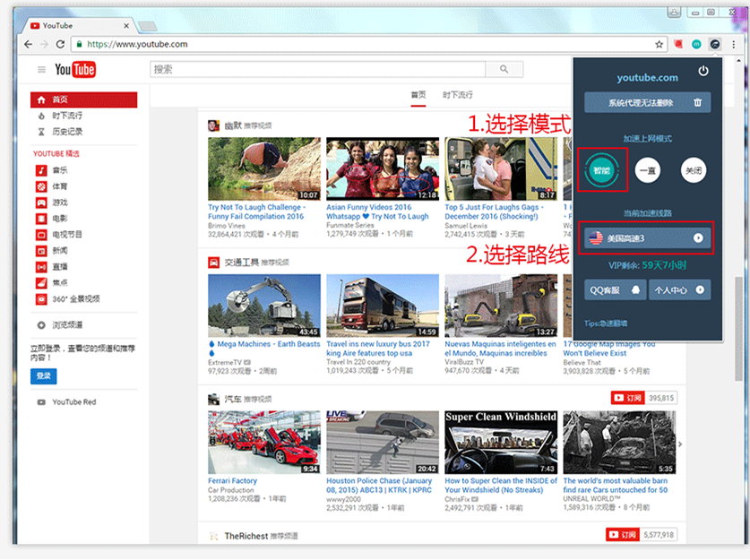Click the red extension icon in Chrome toolbar
Image resolution: width=750 pixels, height=560 pixels.
pyautogui.click(x=679, y=44)
